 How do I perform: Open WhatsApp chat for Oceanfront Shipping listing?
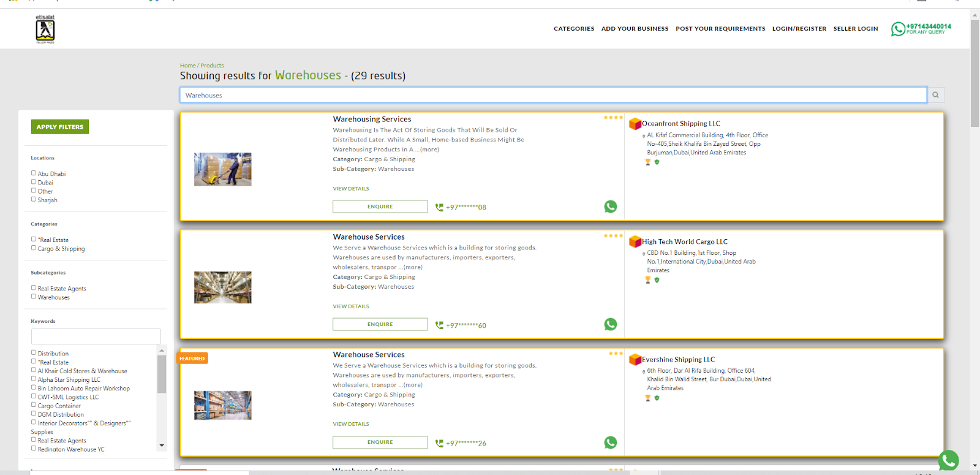click(611, 207)
